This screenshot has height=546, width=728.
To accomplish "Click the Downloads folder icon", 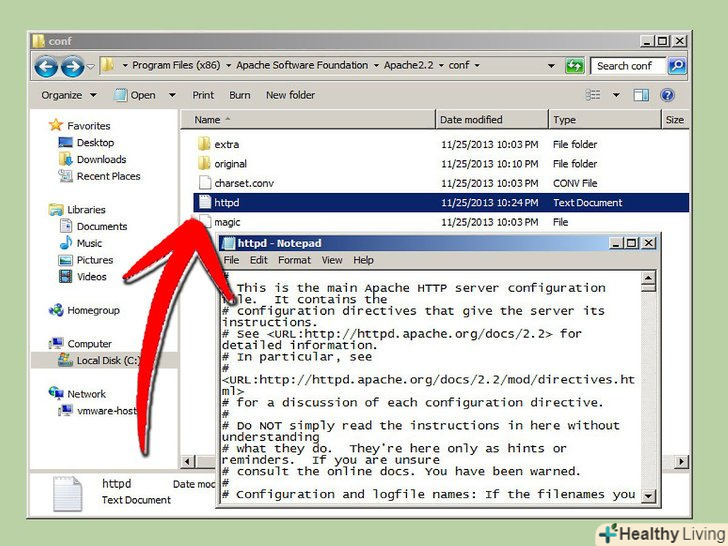I will click(65, 159).
